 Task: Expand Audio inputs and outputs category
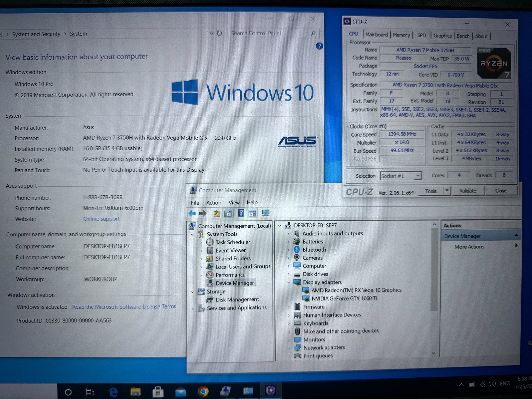point(288,234)
